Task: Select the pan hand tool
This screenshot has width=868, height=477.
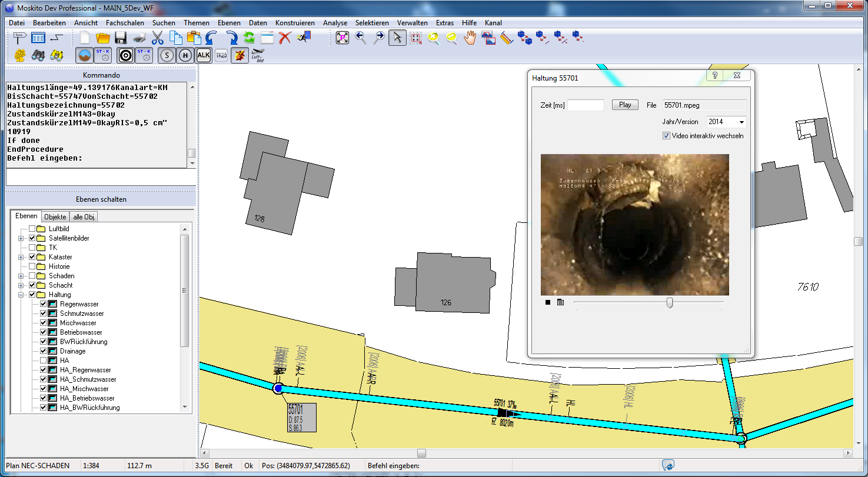Action: (x=469, y=38)
